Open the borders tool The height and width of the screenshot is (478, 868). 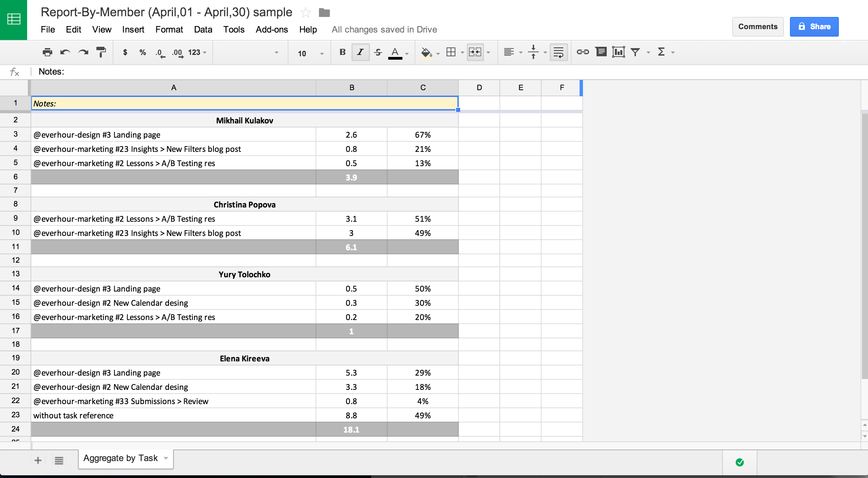pyautogui.click(x=451, y=52)
